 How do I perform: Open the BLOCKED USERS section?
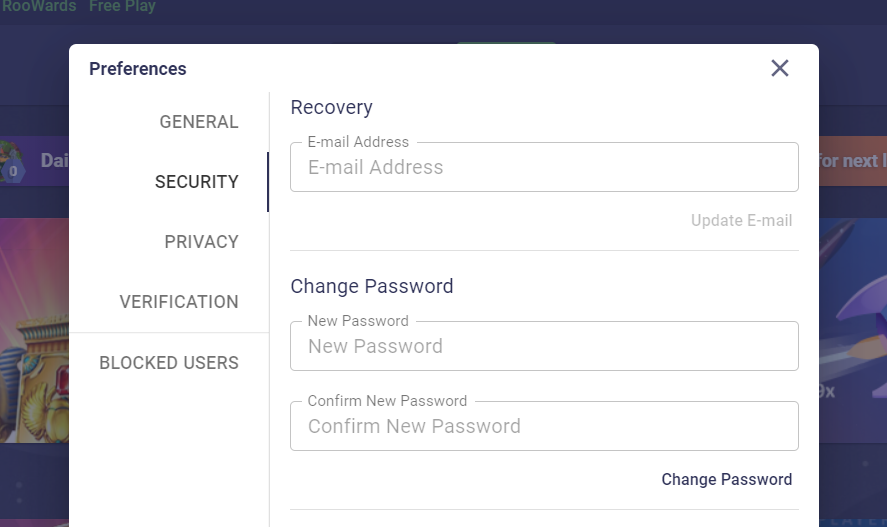coord(169,362)
